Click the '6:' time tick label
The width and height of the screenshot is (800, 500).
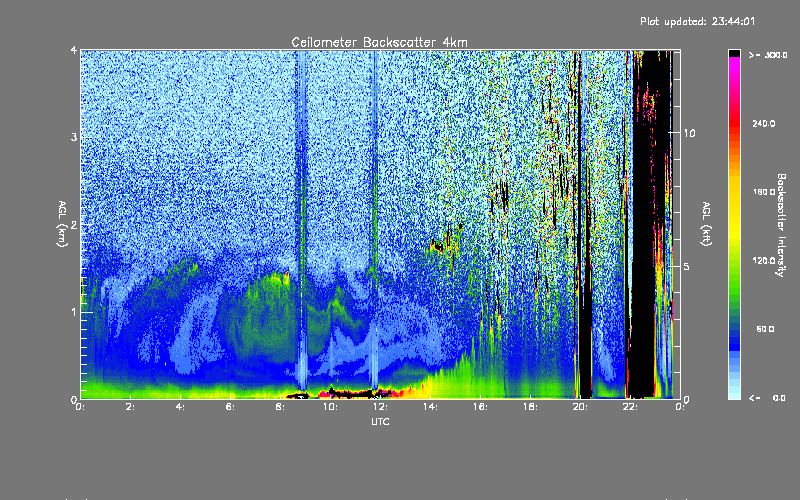230,407
